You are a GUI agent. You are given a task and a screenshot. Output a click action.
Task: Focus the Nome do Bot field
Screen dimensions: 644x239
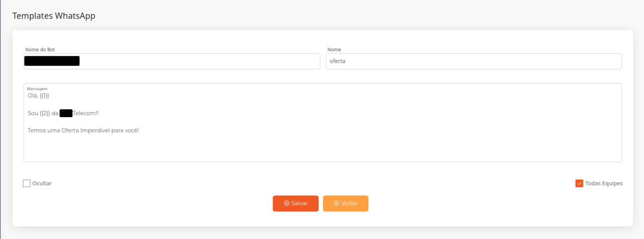click(172, 61)
